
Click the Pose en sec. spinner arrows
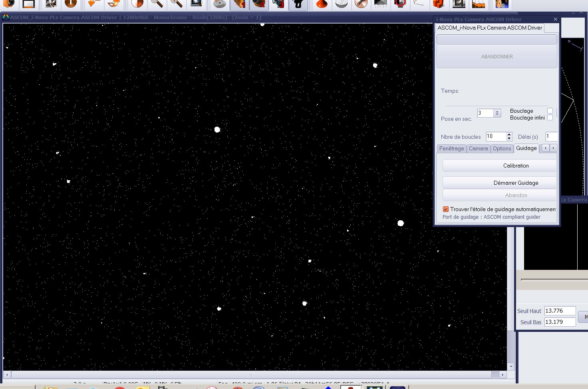pos(497,113)
